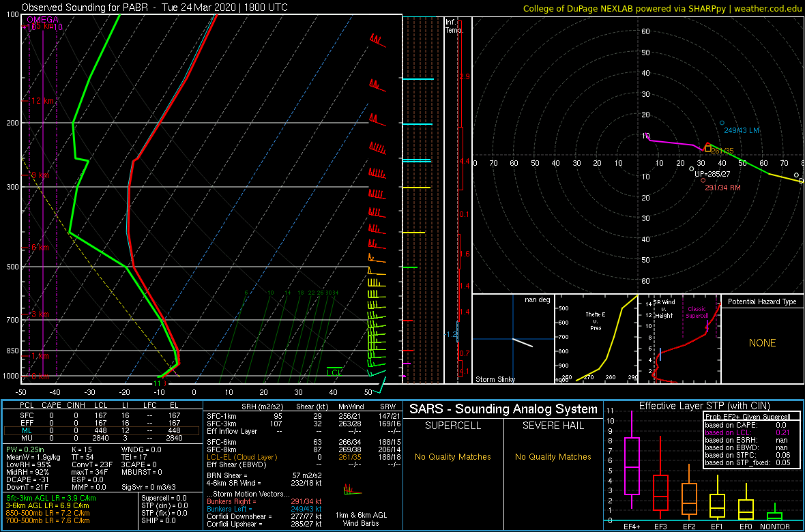
Task: Click the 'Storm Slinky' label
Action: (495, 379)
